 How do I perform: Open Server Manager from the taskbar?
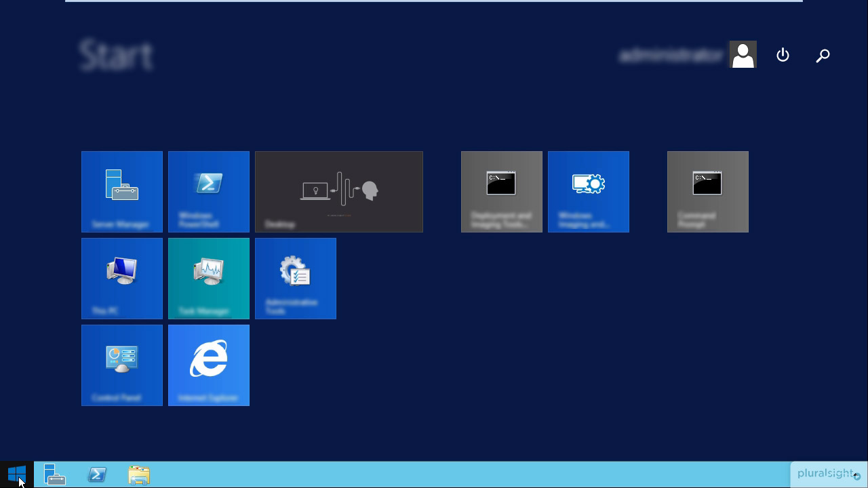(x=55, y=474)
